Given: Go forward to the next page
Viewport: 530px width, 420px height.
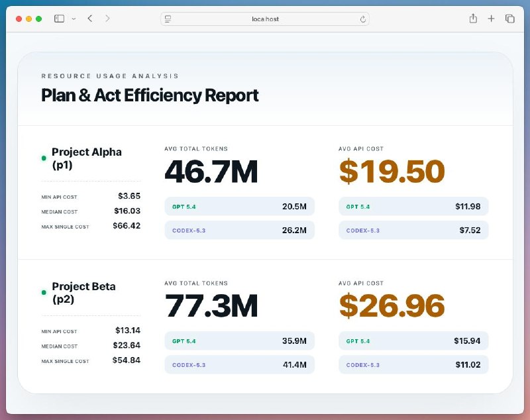Looking at the screenshot, I should (x=107, y=19).
